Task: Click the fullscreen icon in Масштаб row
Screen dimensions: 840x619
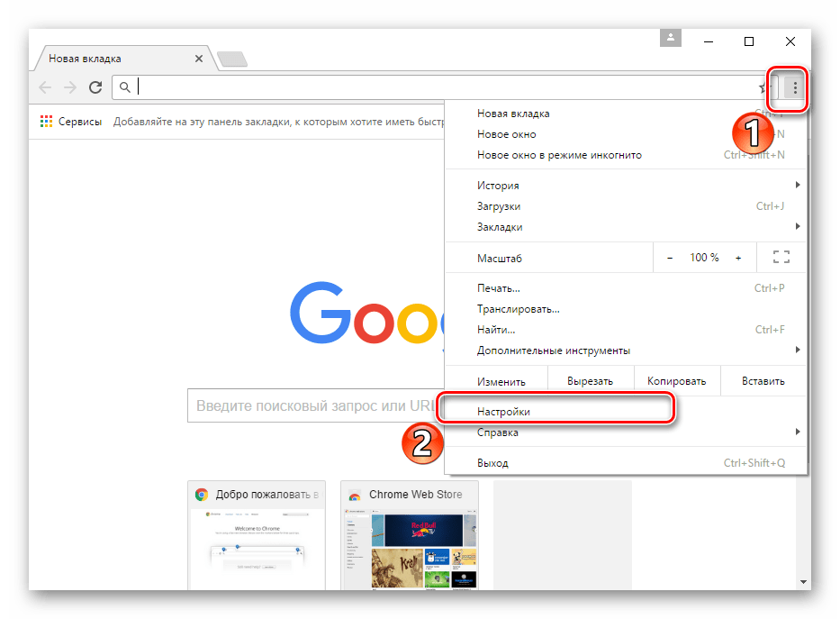Action: tap(781, 258)
